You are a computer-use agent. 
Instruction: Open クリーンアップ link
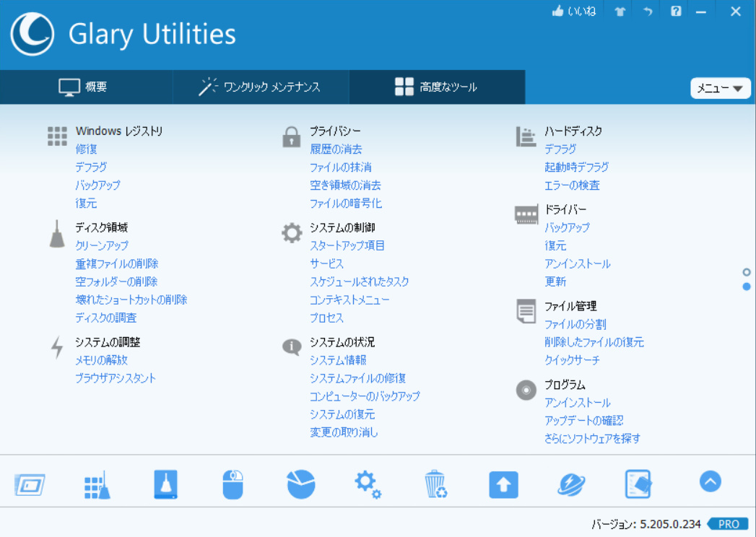[x=102, y=245]
